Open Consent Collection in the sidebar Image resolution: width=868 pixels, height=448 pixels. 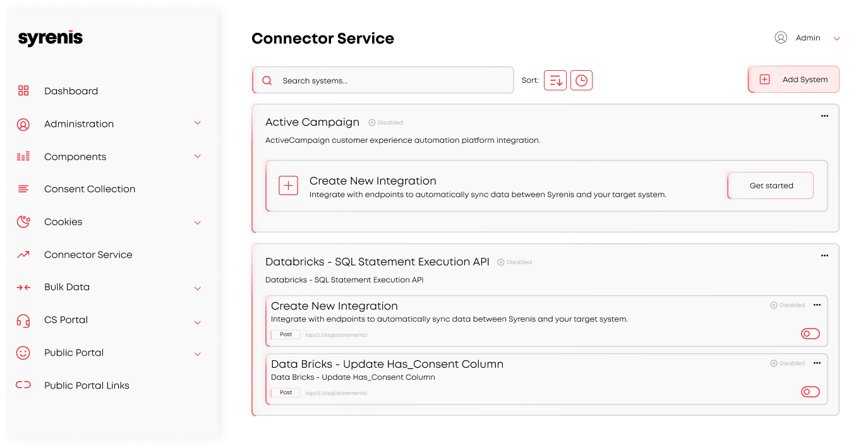click(90, 189)
